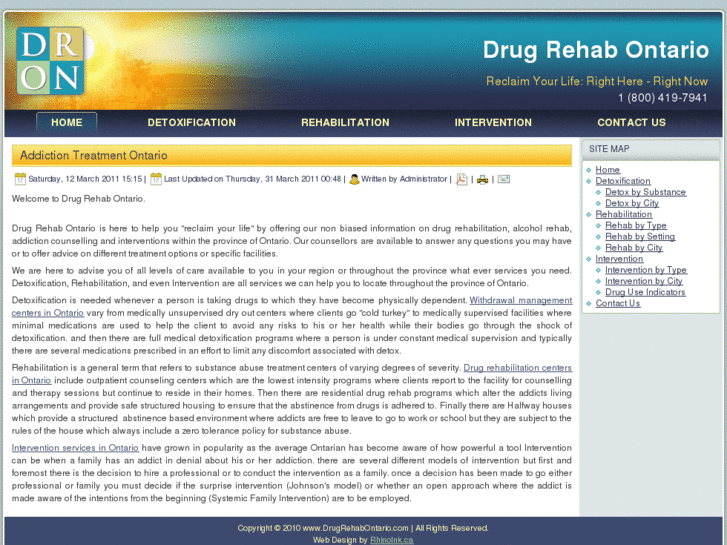Click Drug Rehab Ontario header title
The width and height of the screenshot is (727, 545).
click(596, 50)
